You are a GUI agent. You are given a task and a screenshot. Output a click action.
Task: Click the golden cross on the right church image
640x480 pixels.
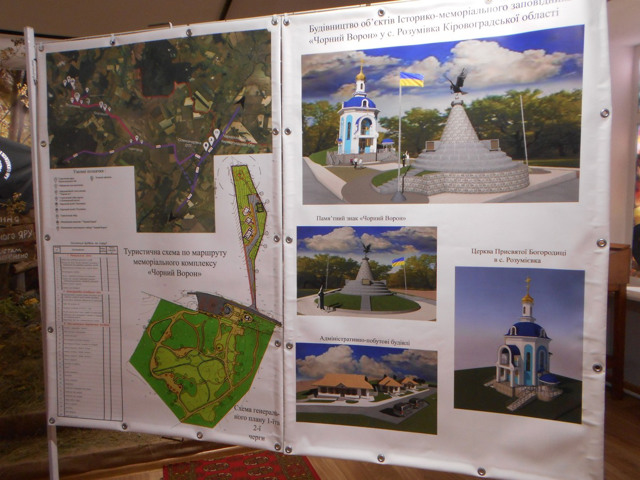point(527,284)
